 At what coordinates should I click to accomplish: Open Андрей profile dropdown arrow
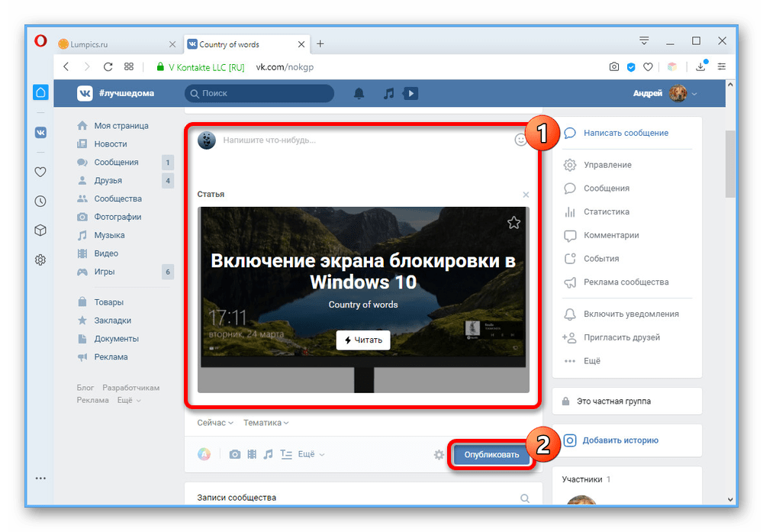point(694,93)
